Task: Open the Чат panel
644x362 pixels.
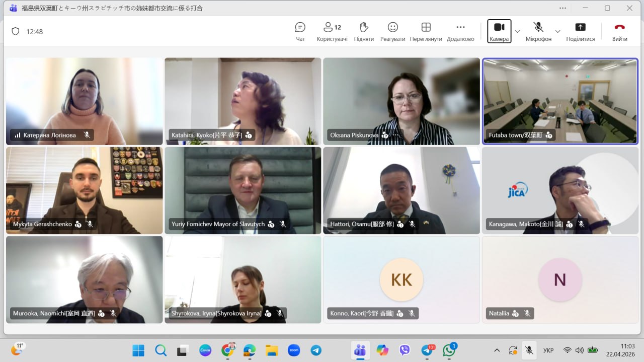Action: coord(300,31)
